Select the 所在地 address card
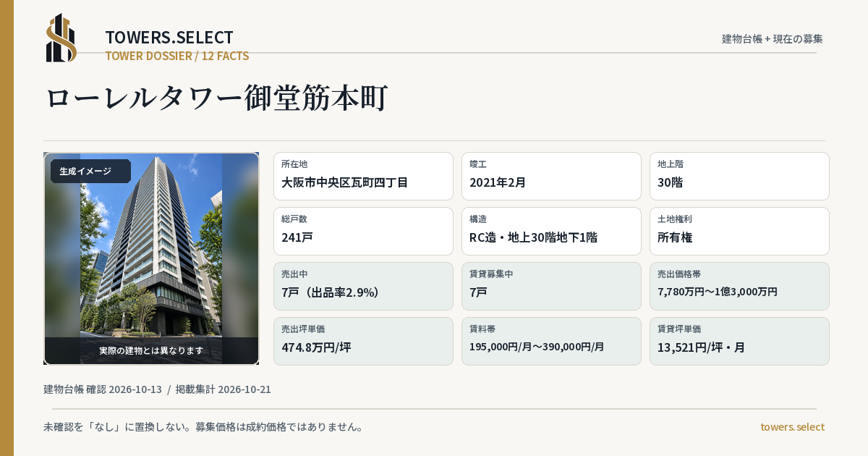The width and height of the screenshot is (868, 456). point(363,176)
